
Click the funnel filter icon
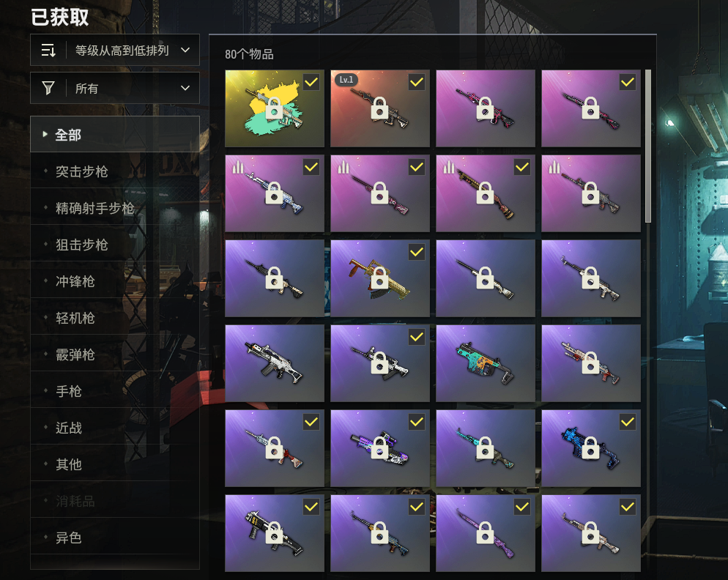click(48, 88)
